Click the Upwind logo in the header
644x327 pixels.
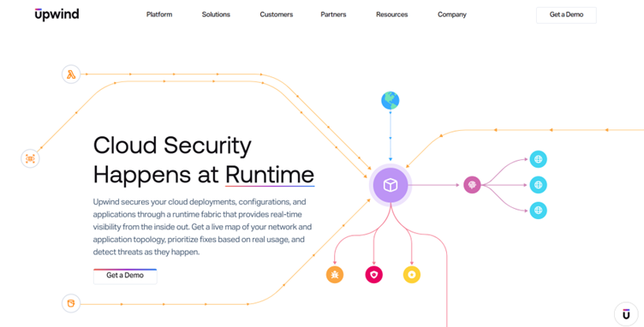pos(57,15)
